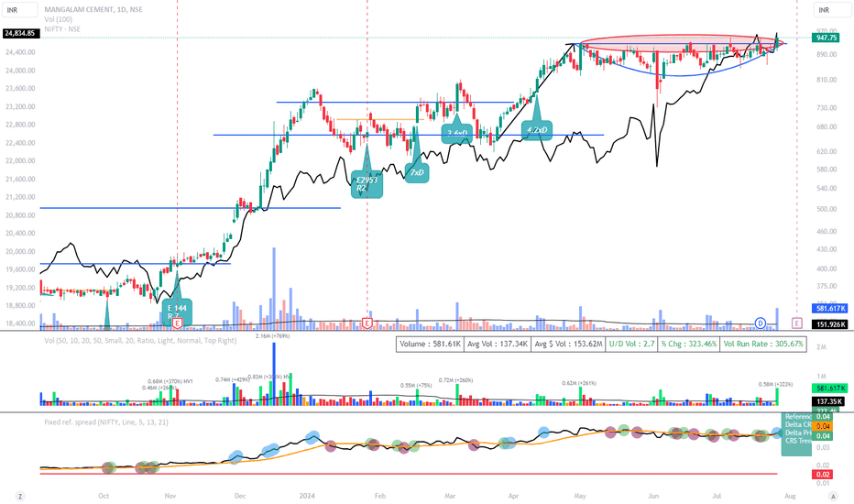Screen dimensions: 854x504
Task: Click the 947.75 last price label
Action: (827, 38)
